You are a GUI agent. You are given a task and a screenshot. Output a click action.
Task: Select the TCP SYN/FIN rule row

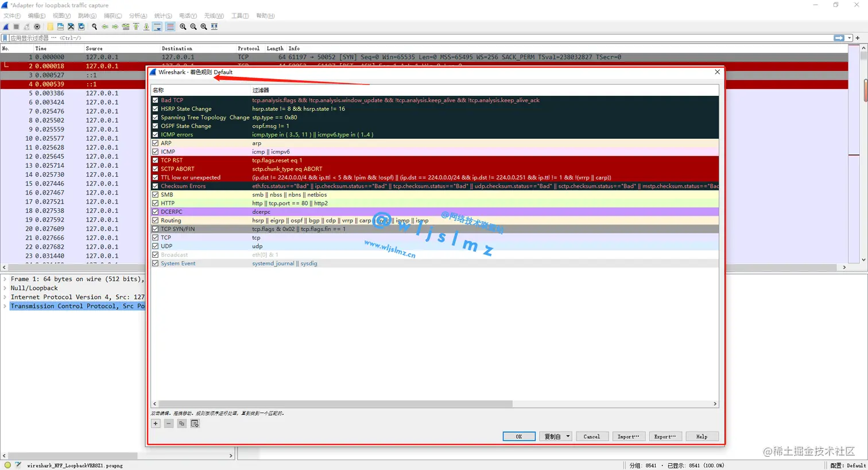[435, 229]
